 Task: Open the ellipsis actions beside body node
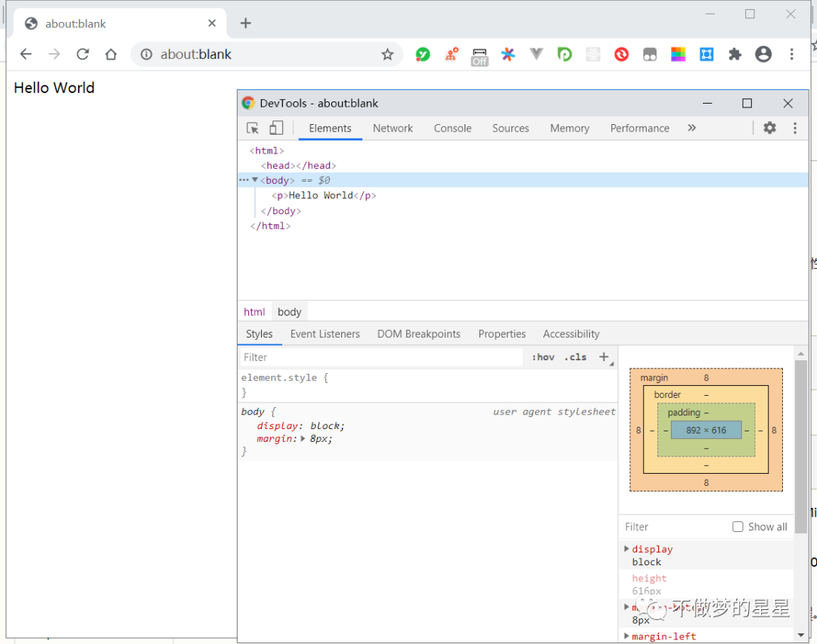(x=244, y=180)
